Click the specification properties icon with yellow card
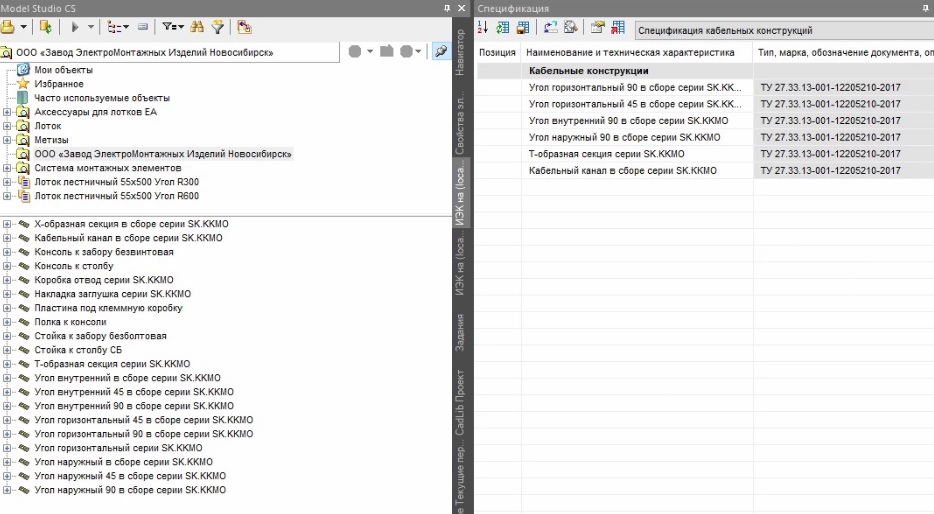The height and width of the screenshot is (514, 934). click(597, 27)
